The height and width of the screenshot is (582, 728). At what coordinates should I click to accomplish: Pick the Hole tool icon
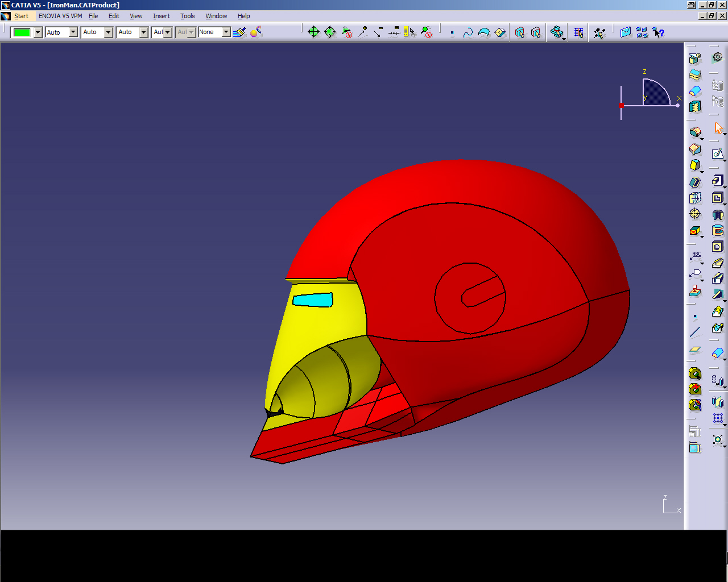pos(718,246)
